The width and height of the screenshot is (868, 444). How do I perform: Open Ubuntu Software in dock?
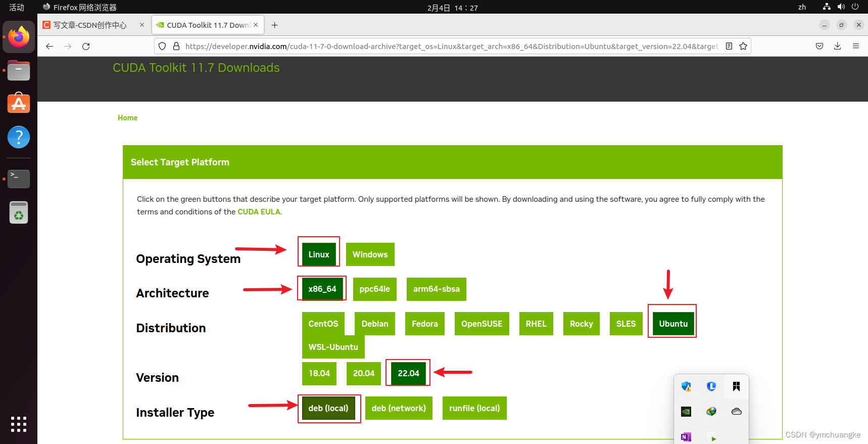(x=19, y=103)
